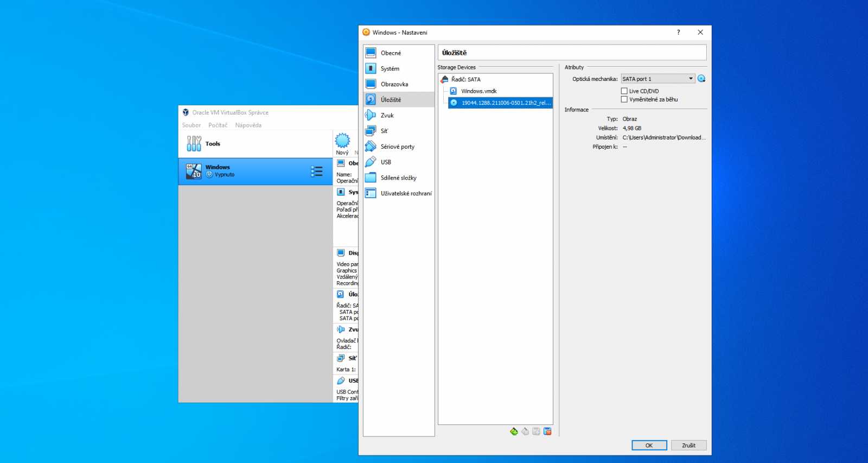Open the Uživatelské rozhraní category

(399, 193)
